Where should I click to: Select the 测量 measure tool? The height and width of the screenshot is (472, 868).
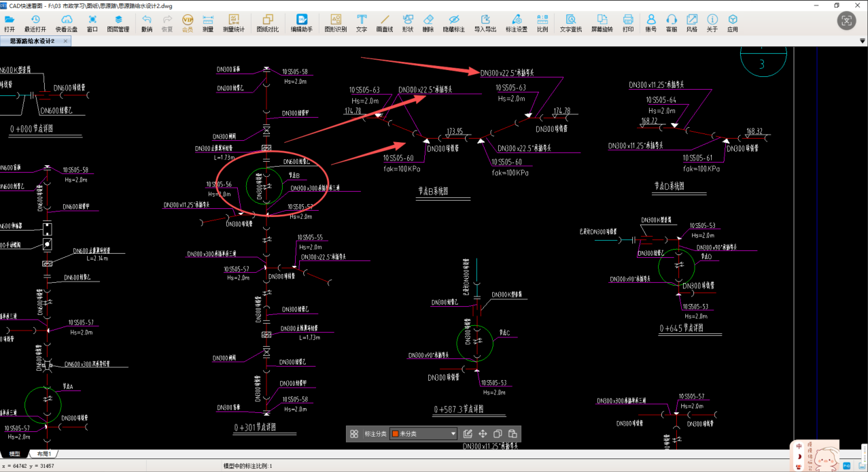click(x=208, y=24)
